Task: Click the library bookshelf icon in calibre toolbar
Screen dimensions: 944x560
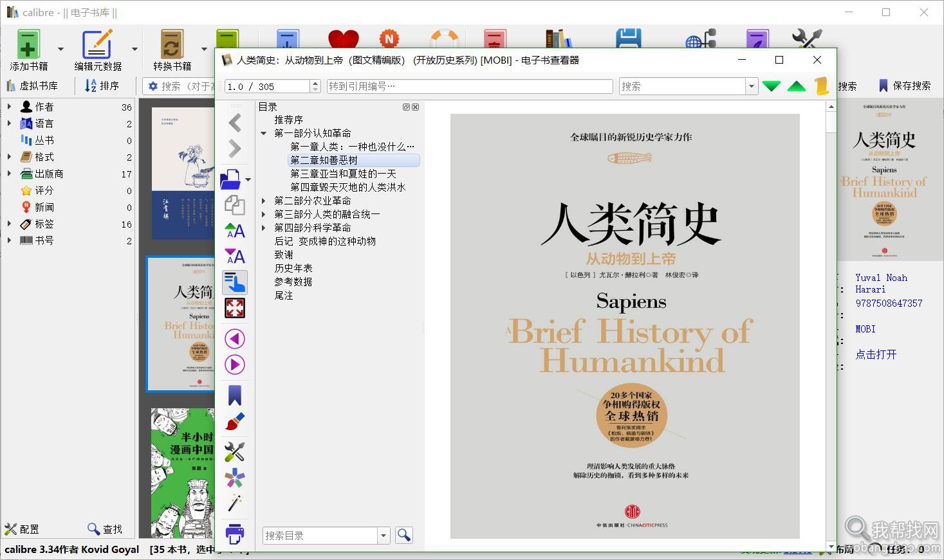Action: pos(558,39)
